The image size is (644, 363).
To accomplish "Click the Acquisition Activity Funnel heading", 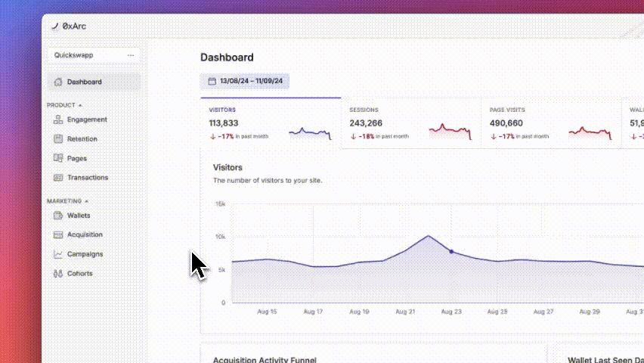I will [265, 360].
